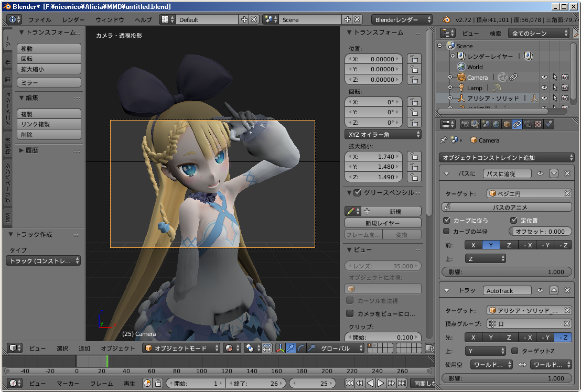The height and width of the screenshot is (392, 581).
Task: Open the Camera object data tab
Action: [x=528, y=124]
